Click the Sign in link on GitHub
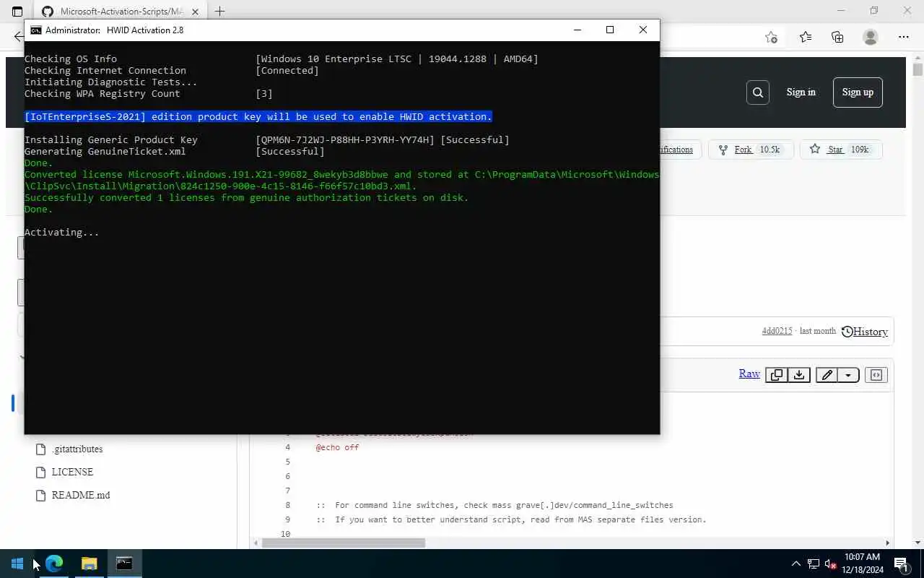 pos(801,92)
